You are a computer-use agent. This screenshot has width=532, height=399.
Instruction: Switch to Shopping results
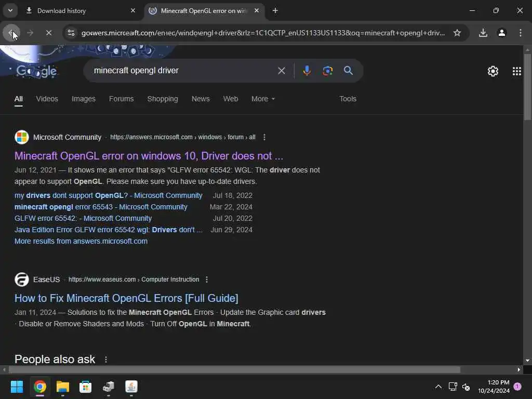[x=163, y=99]
